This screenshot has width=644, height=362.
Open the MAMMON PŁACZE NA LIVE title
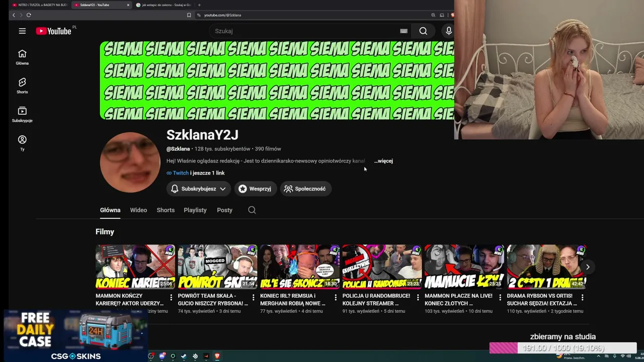click(459, 300)
